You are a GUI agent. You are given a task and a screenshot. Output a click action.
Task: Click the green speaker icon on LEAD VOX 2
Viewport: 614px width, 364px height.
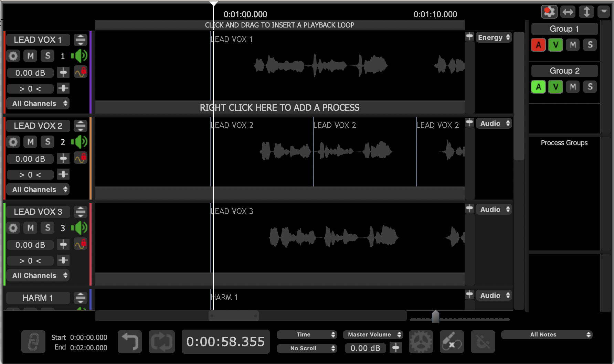(x=79, y=142)
